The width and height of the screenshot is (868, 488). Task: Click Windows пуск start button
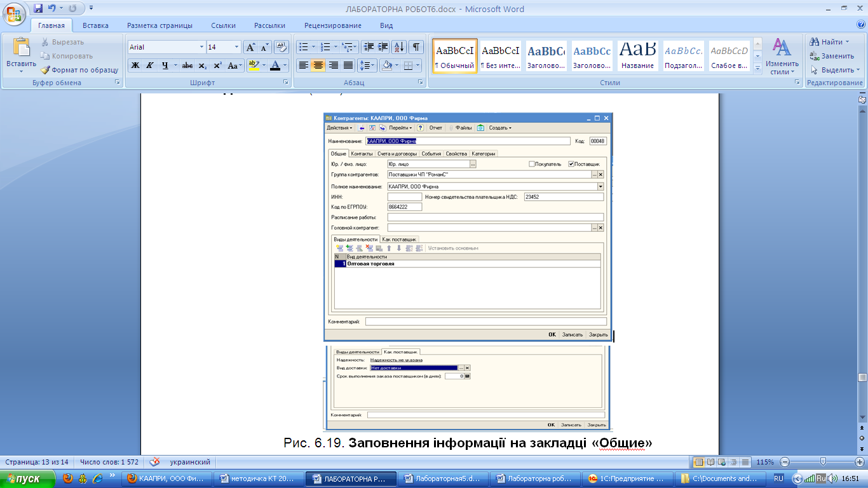pos(27,478)
